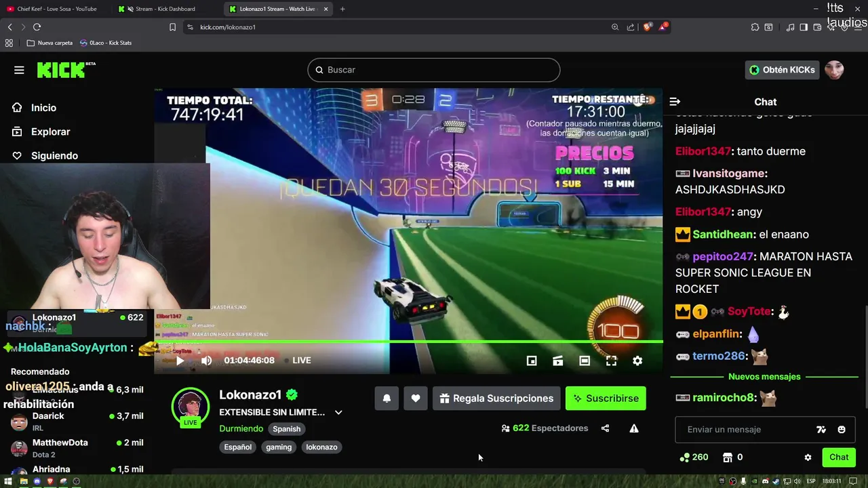This screenshot has width=868, height=488.
Task: Open browser extensions puzzle icon
Action: pyautogui.click(x=755, y=27)
